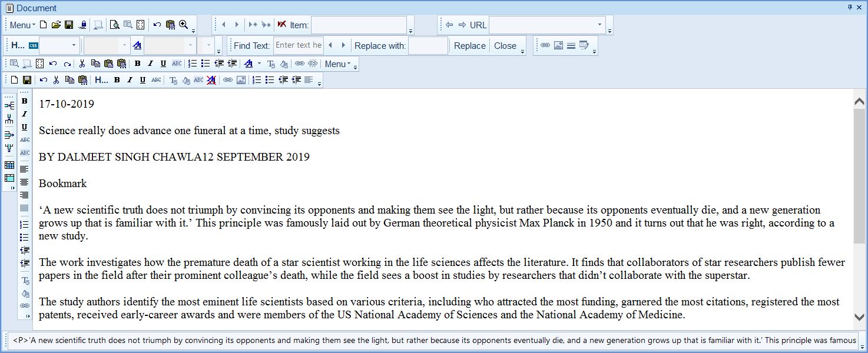Screen dimensions: 868x353
Task: Center text using the vertical toolbar
Action: click(24, 182)
